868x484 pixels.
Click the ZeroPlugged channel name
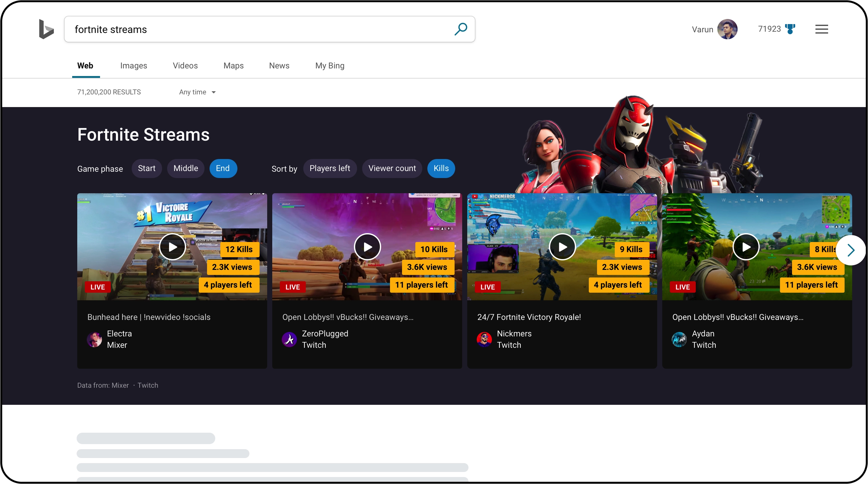point(325,333)
